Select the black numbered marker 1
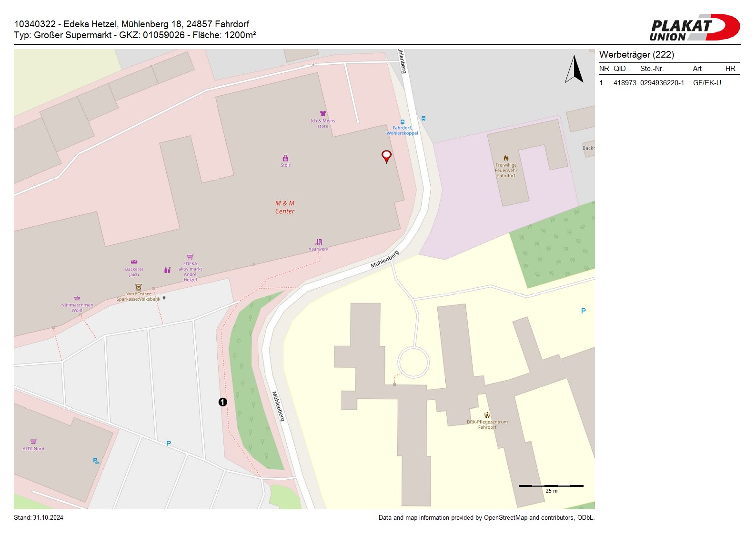 222,402
